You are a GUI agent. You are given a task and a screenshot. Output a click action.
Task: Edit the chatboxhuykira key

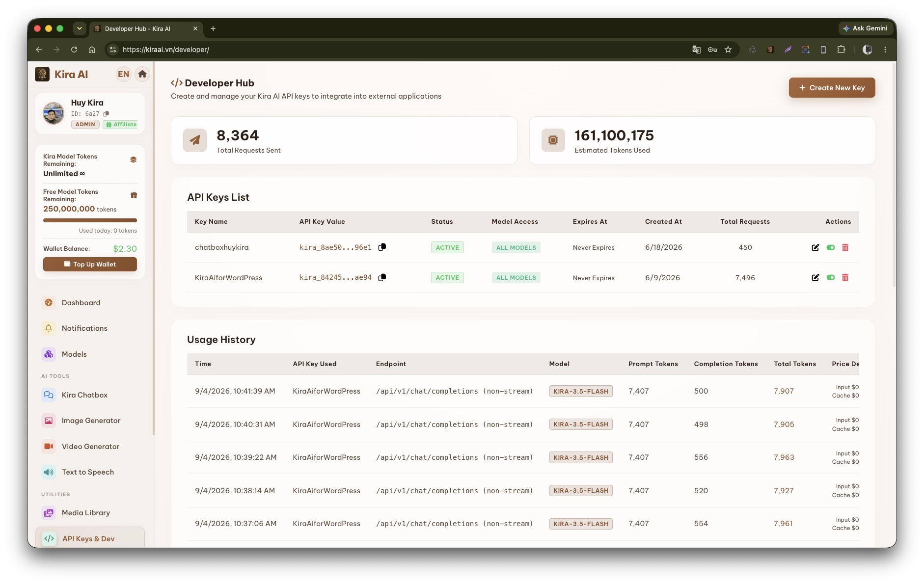(815, 247)
